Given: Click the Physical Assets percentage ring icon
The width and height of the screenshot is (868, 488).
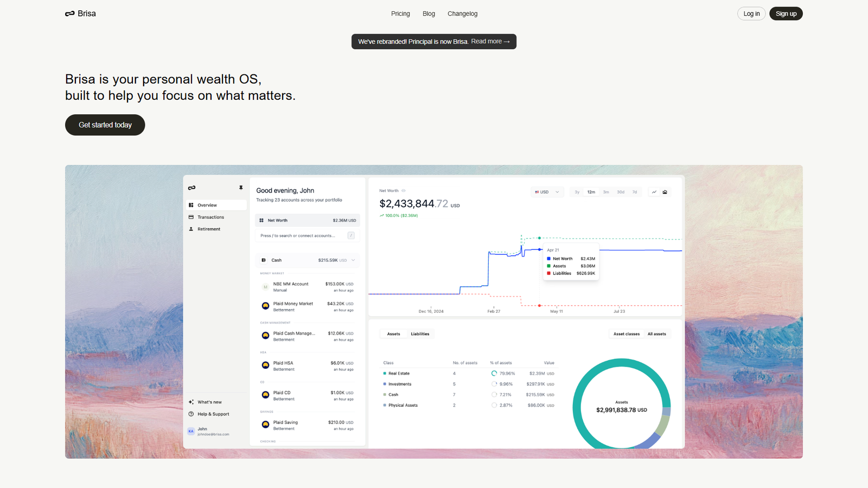Looking at the screenshot, I should 494,405.
